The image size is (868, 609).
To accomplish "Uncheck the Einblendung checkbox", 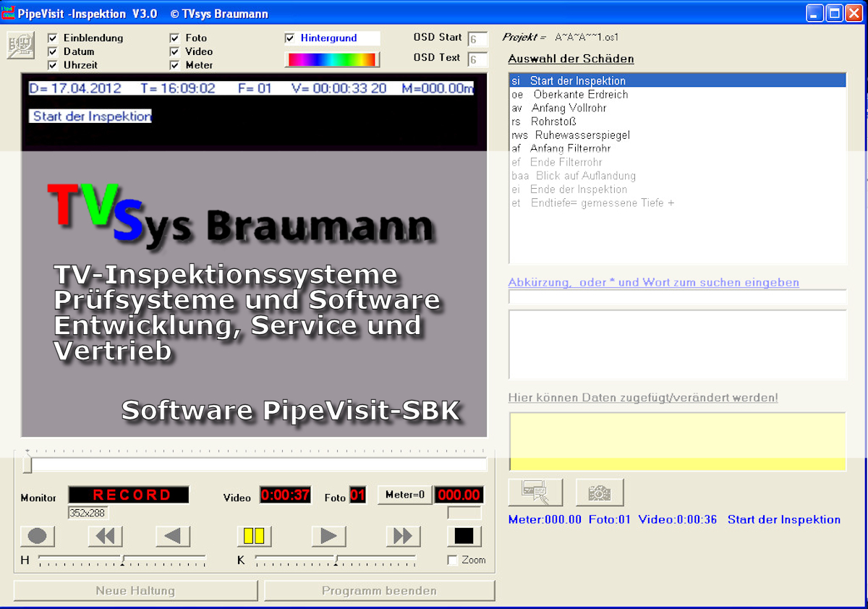I will [x=52, y=38].
